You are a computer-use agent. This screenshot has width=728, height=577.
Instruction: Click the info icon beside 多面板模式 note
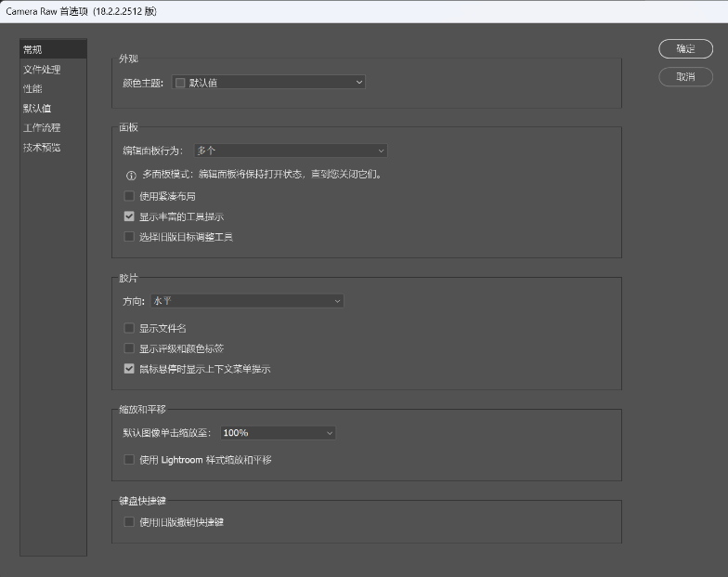(131, 175)
